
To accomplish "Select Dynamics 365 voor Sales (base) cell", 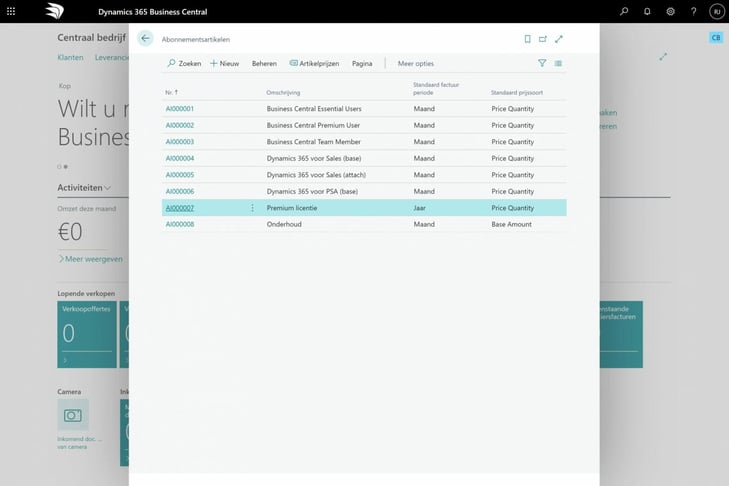I will 314,158.
